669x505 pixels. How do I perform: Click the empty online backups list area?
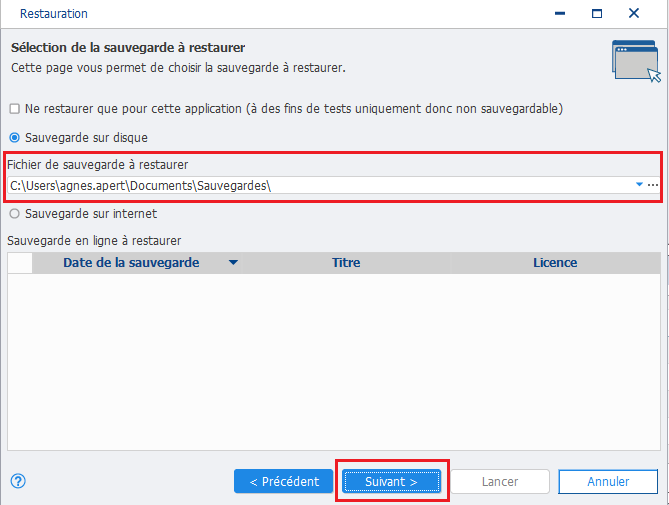(334, 362)
